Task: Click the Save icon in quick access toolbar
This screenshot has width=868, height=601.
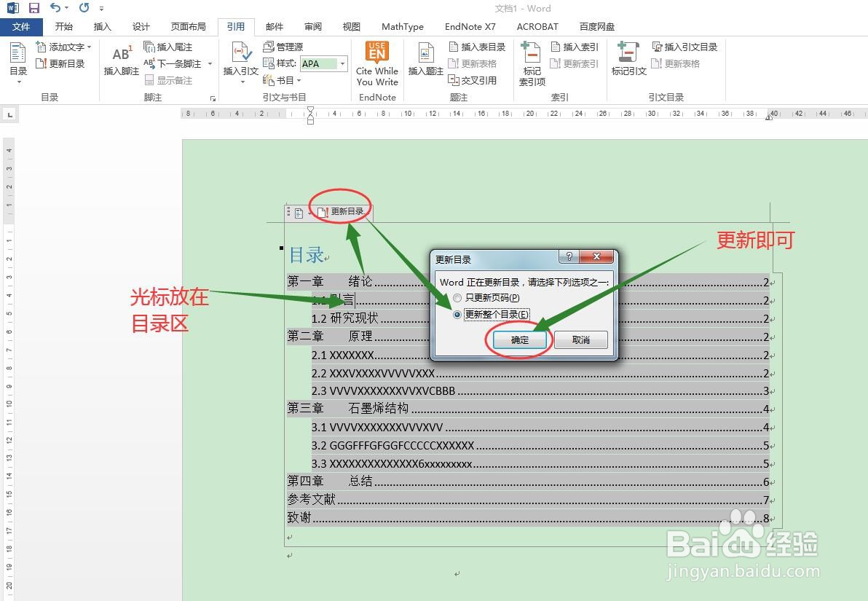Action: pos(34,8)
